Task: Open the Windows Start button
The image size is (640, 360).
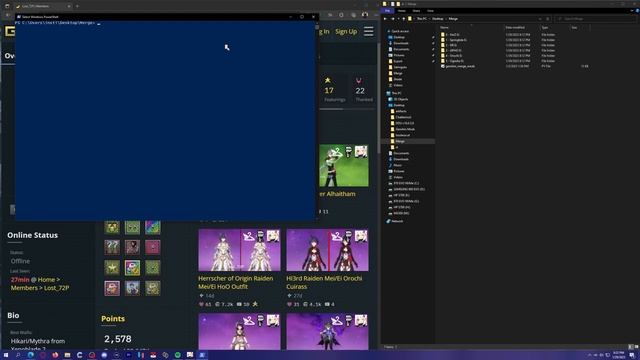Action: click(x=6, y=355)
